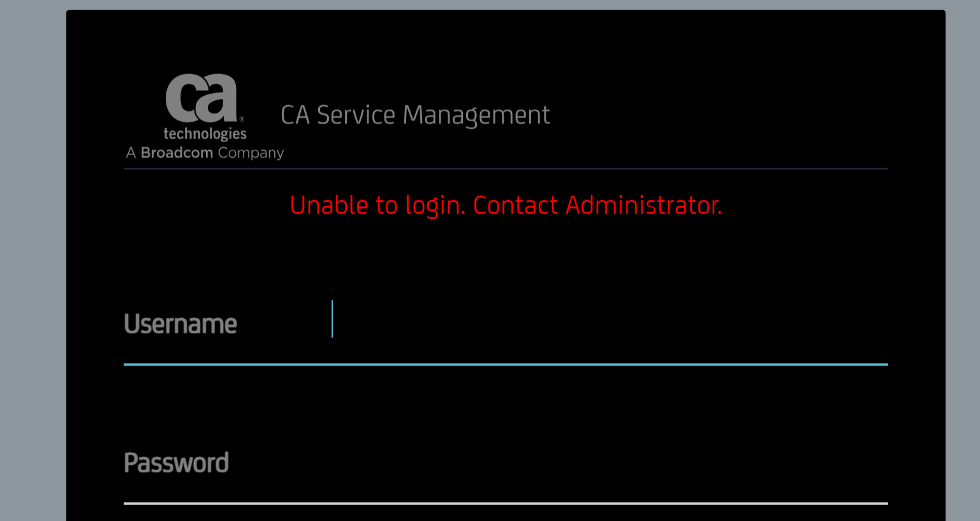Screen dimensions: 980x521
Task: Click the divider line under the header
Action: click(x=506, y=169)
